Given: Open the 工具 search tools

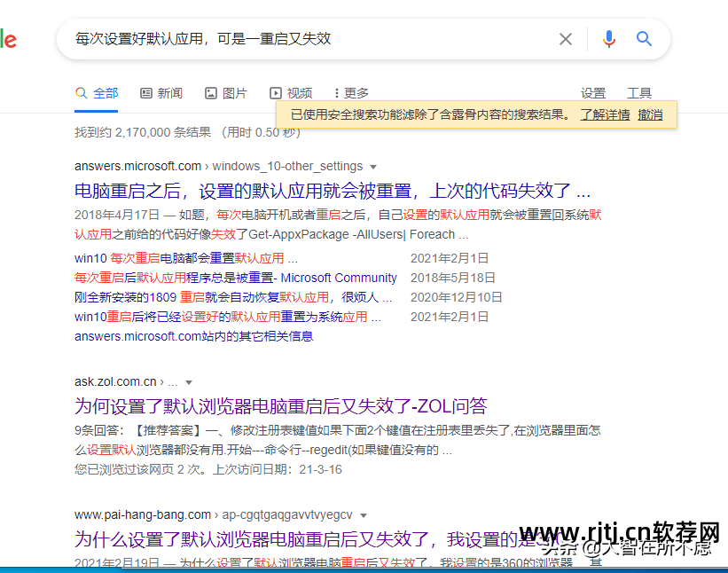Looking at the screenshot, I should click(639, 93).
